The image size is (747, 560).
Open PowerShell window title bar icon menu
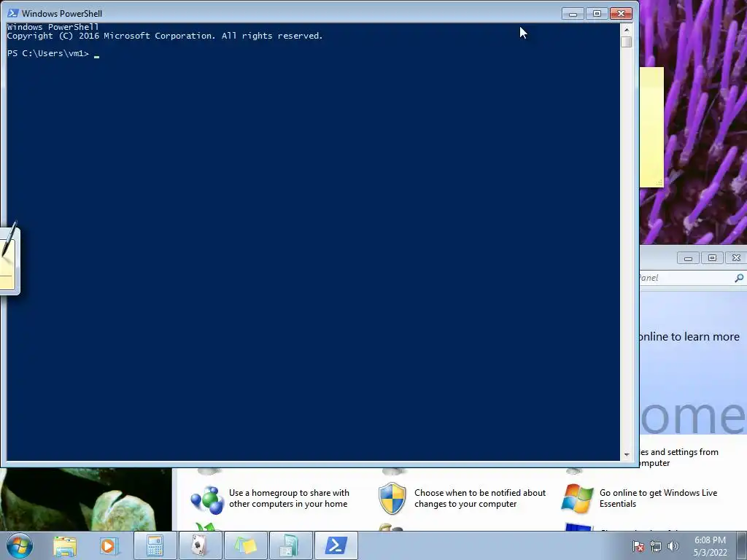click(x=13, y=13)
